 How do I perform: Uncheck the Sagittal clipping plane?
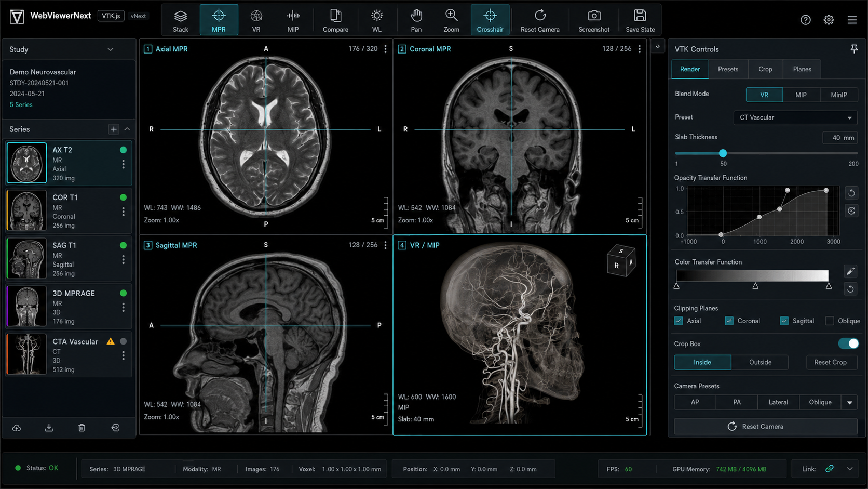pyautogui.click(x=784, y=321)
